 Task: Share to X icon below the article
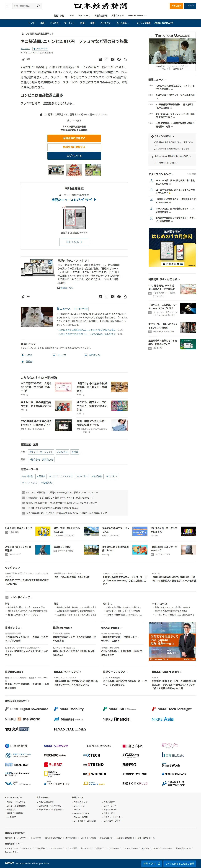113,297
